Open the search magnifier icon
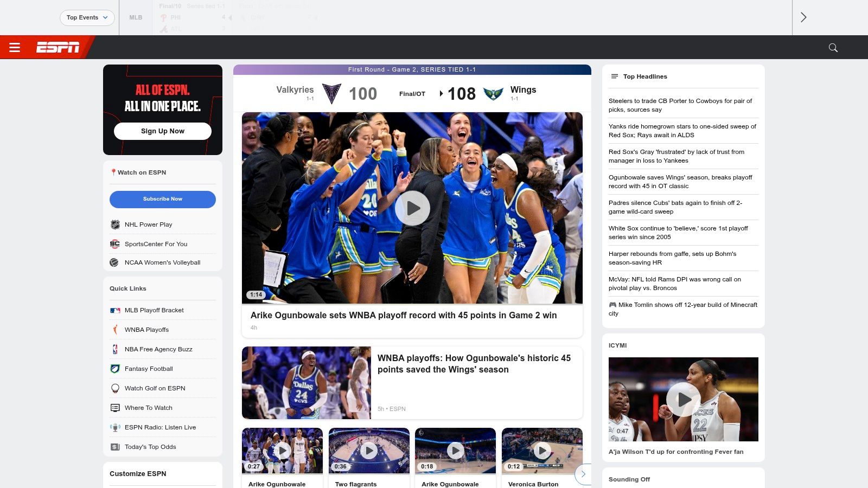Screen dimensions: 868x488 click(833, 48)
